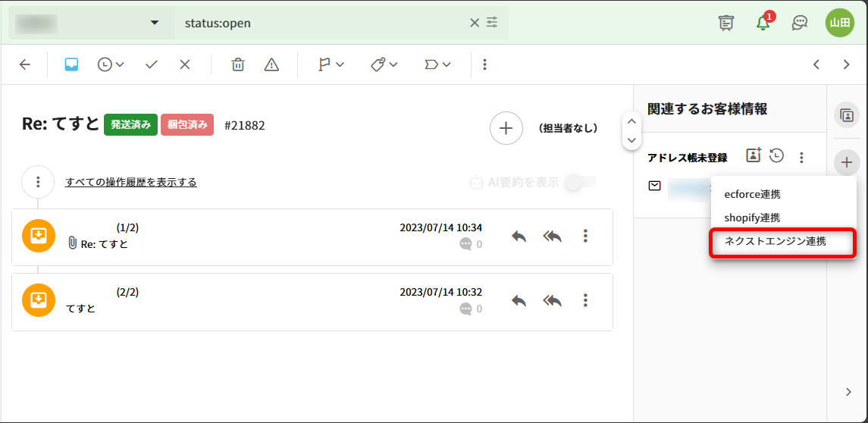Reply all to the 10:32 message
The width and height of the screenshot is (868, 423).
[x=553, y=300]
